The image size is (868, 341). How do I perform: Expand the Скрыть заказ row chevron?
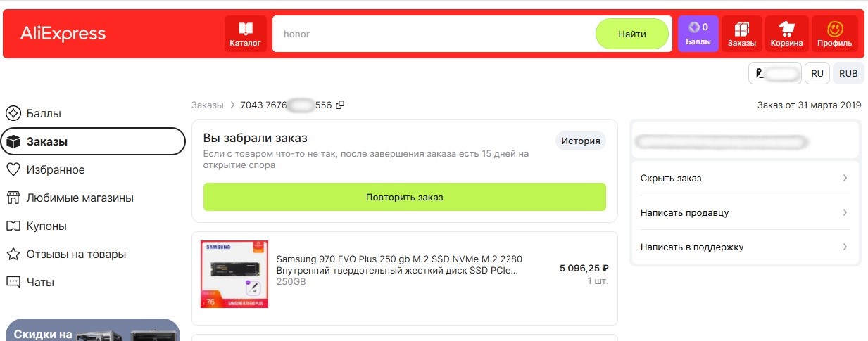pos(845,178)
